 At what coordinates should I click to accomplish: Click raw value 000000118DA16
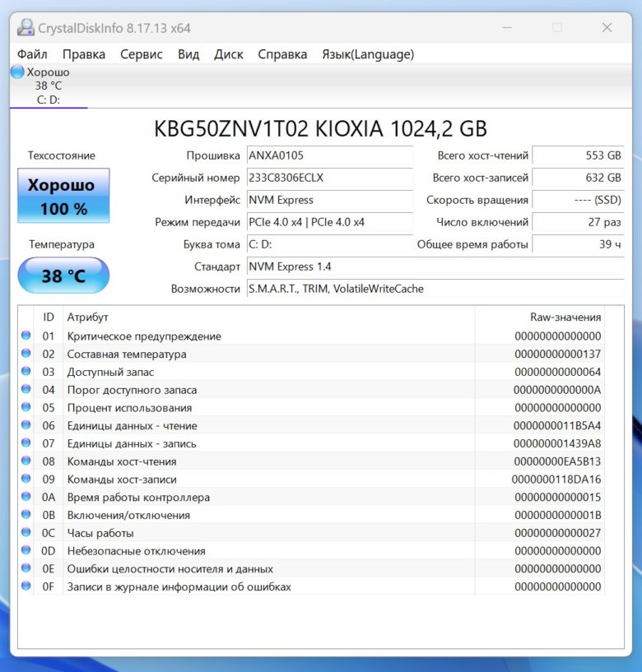(556, 480)
